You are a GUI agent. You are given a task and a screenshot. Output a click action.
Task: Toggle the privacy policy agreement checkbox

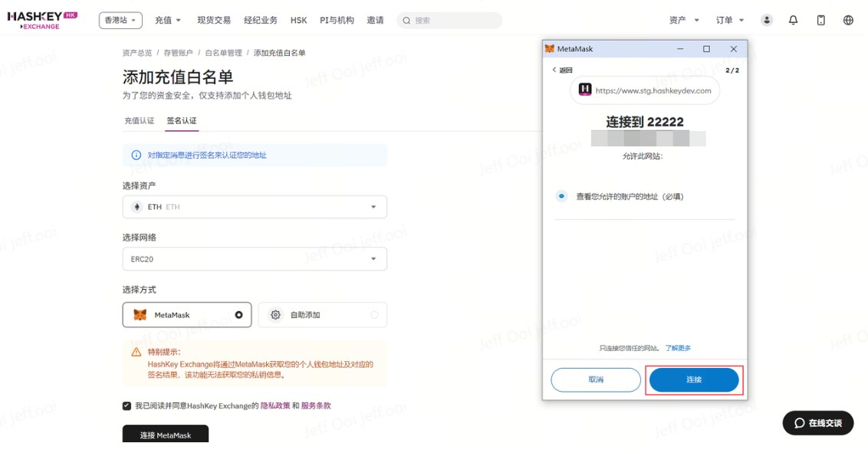[x=127, y=405]
